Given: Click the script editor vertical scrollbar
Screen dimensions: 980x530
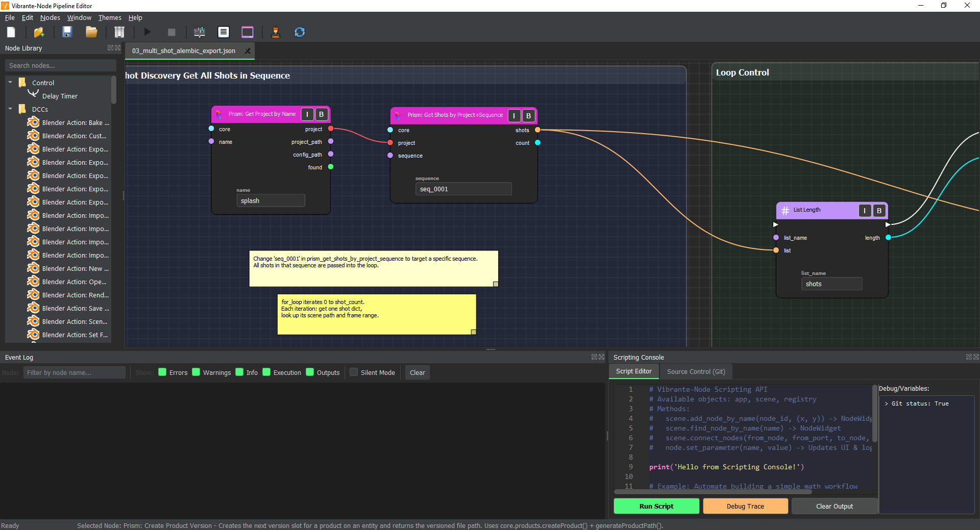Looking at the screenshot, I should (x=875, y=413).
